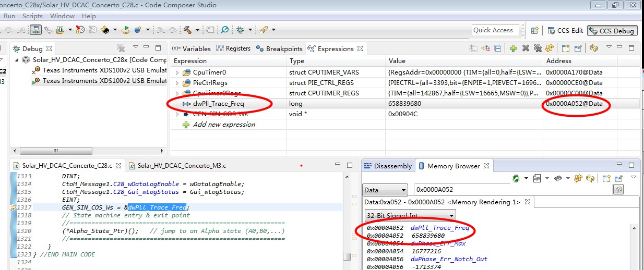Screen dimensions: 644x270
Task: Click the Quick Access search field
Action: 496,30
